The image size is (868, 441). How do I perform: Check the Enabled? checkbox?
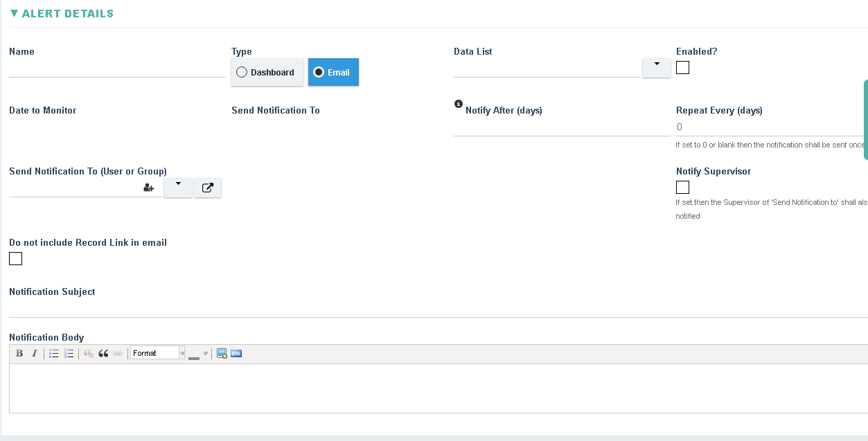[682, 68]
